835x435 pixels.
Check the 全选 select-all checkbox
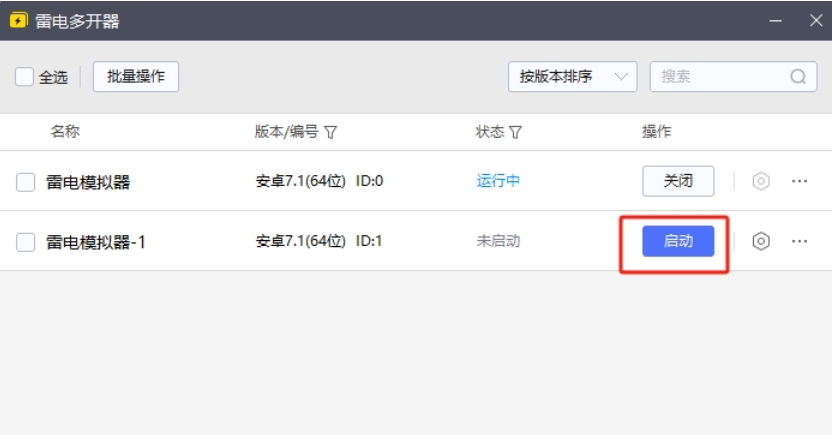coord(24,77)
